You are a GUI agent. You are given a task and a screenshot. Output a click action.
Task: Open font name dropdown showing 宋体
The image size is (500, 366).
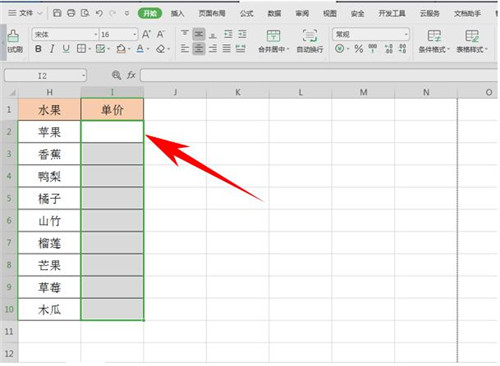(95, 34)
